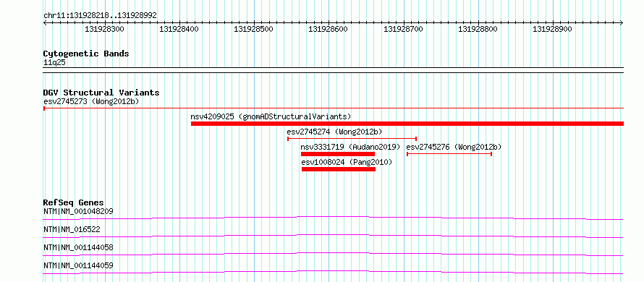The height and width of the screenshot is (282, 644).
Task: Click the NTM|NM_016522 gene label
Action: coord(72,229)
